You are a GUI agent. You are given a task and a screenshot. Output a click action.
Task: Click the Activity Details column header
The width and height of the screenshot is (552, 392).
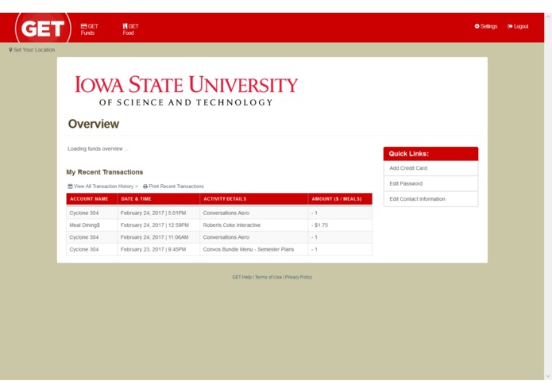[x=254, y=199]
